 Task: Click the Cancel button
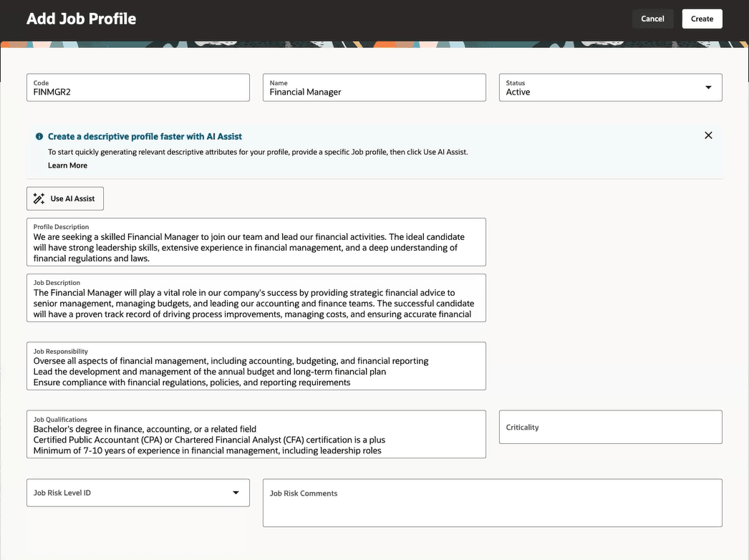652,19
